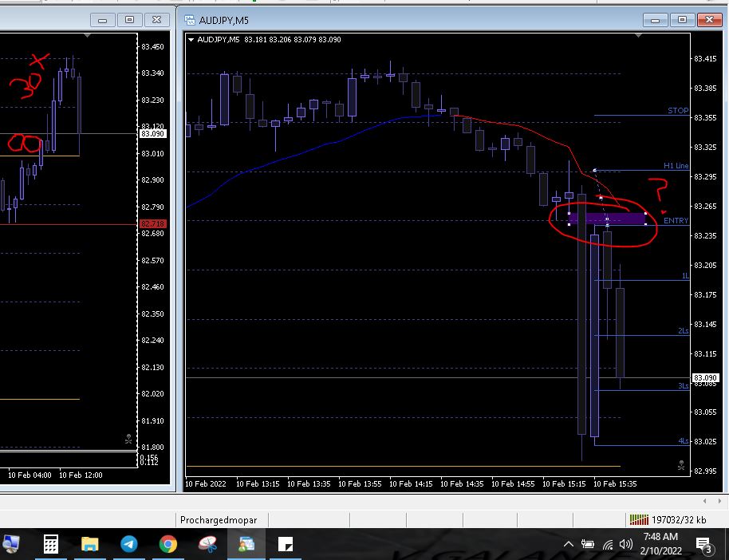Click the white 83.090 price tag on left chart
The image size is (729, 560).
(152, 133)
